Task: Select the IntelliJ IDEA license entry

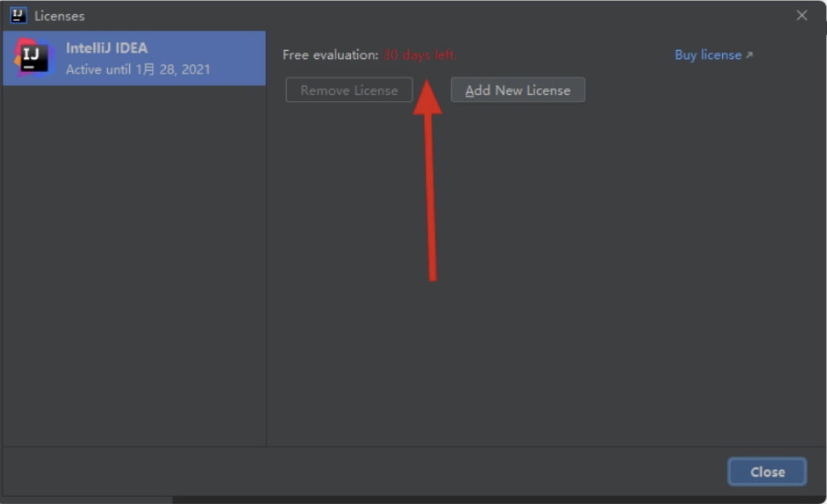Action: tap(134, 58)
